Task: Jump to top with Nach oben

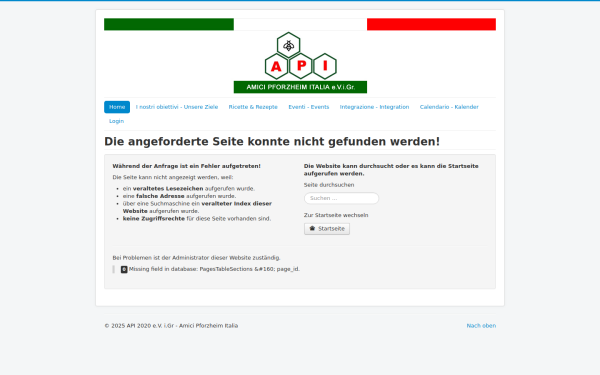Action: tap(481, 326)
